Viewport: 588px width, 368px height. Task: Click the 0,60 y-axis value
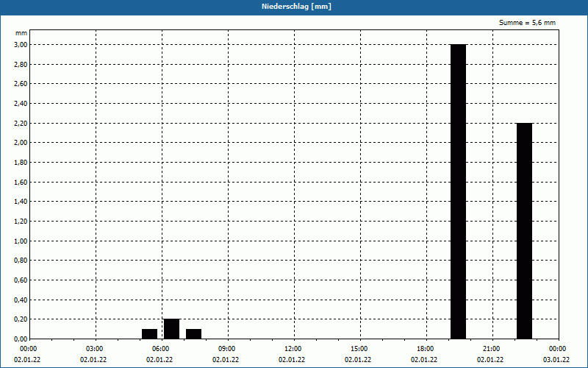point(21,280)
